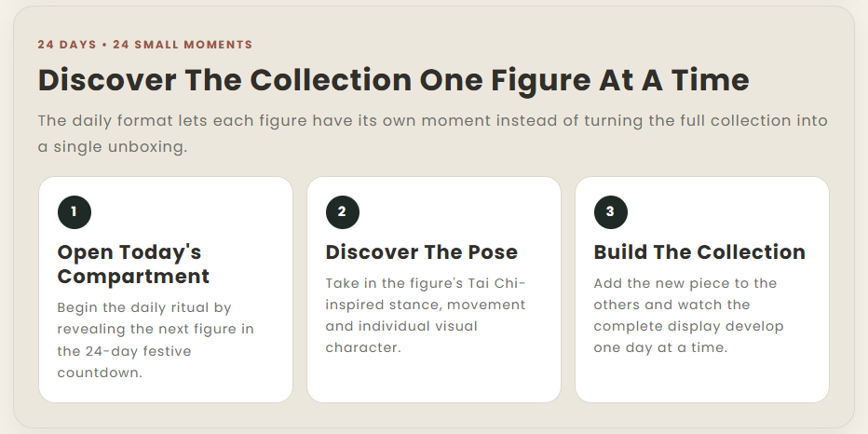Select the 'Build The Collection' heading
Image resolution: width=868 pixels, height=434 pixels.
tap(699, 251)
